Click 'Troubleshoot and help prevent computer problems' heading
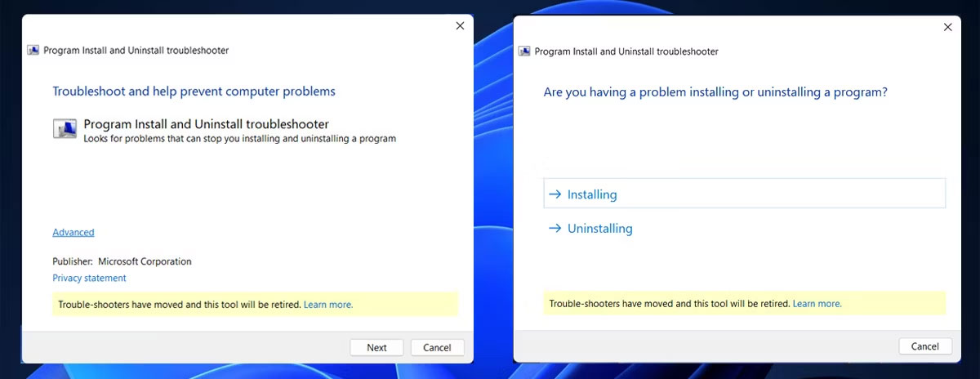Screen dimensions: 980x379 click(x=194, y=91)
